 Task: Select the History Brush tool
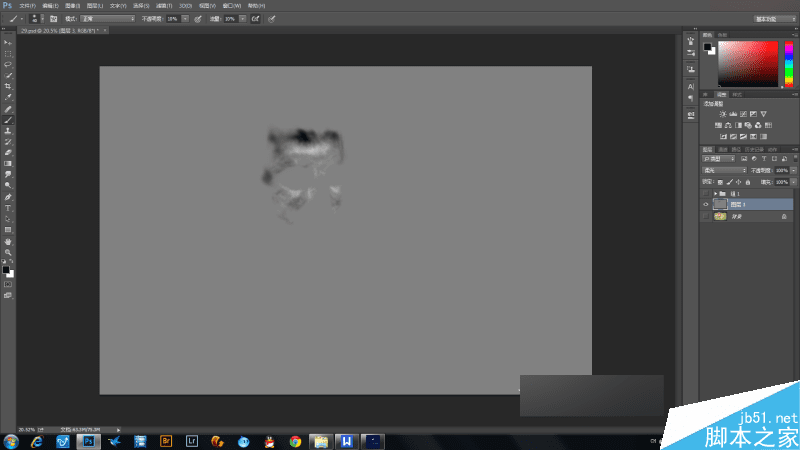[x=8, y=142]
